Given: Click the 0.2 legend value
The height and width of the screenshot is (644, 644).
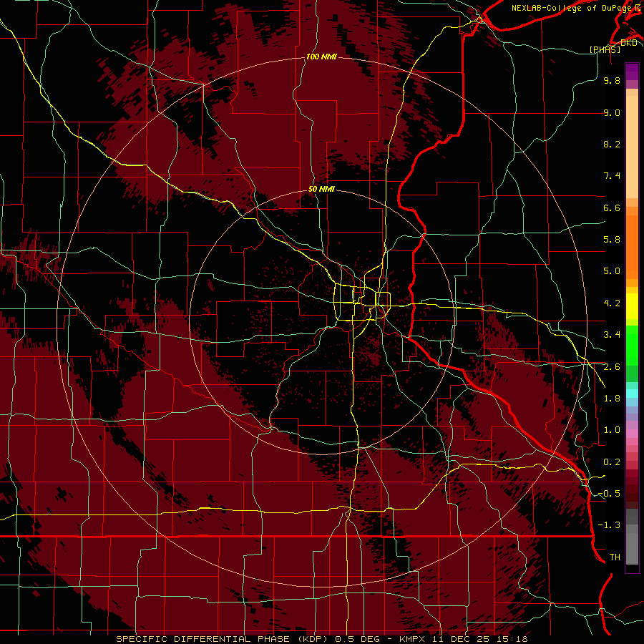Looking at the screenshot, I should [612, 462].
